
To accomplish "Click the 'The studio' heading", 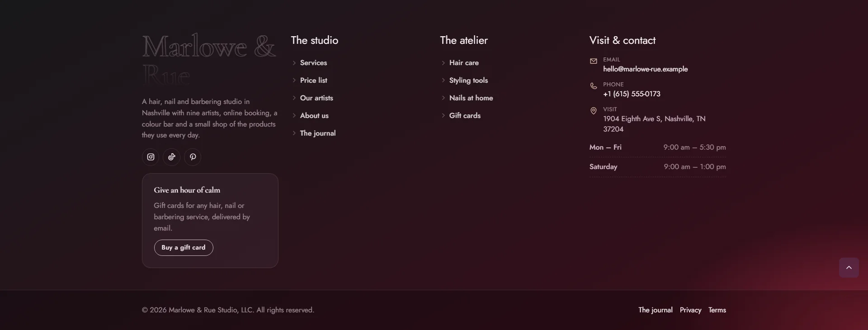I will click(315, 40).
